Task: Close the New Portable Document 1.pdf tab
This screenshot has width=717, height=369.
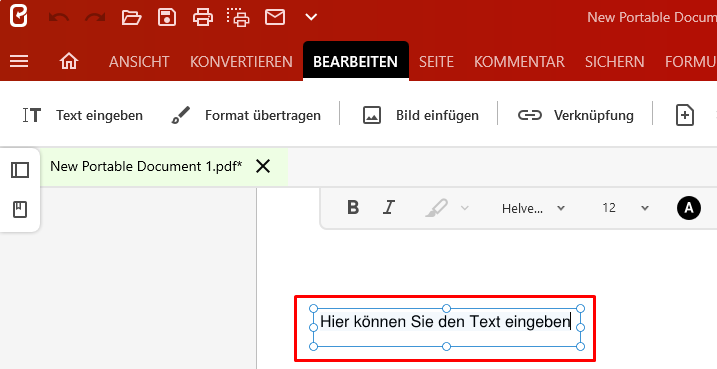Action: (x=263, y=166)
